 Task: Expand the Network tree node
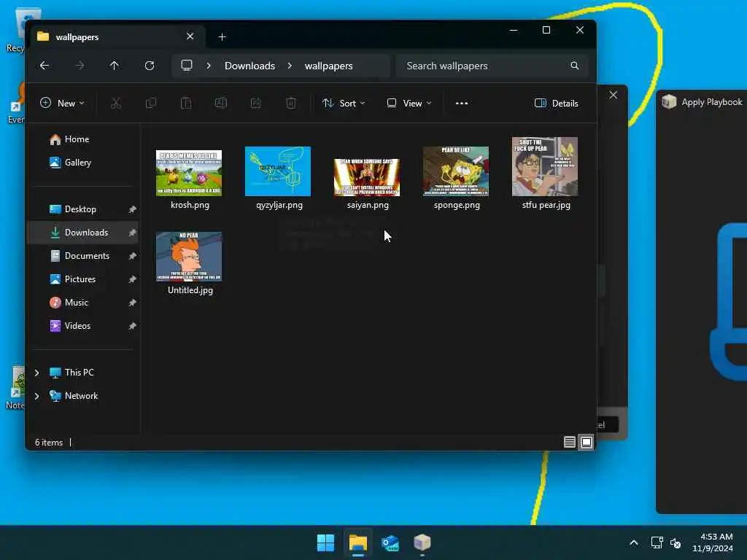click(37, 396)
